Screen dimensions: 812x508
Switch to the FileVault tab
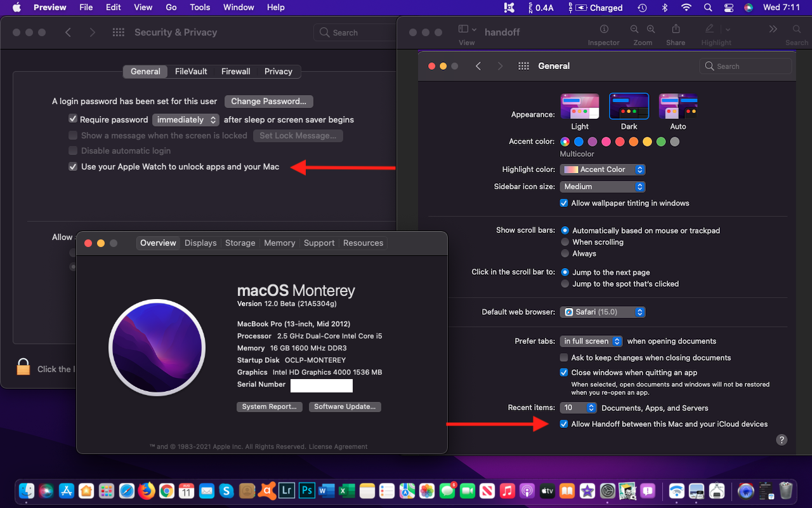tap(191, 72)
